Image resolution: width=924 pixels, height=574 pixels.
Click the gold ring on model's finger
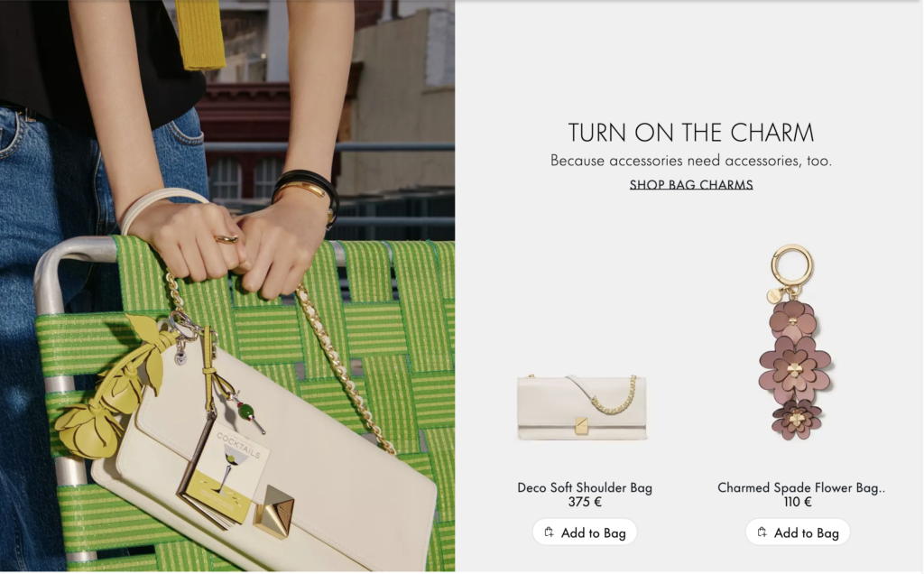226,238
